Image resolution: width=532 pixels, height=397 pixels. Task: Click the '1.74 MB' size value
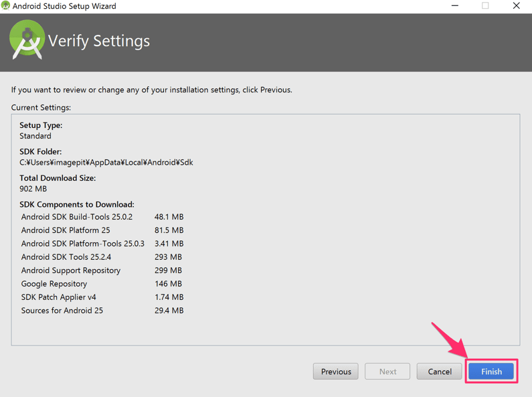tap(169, 297)
